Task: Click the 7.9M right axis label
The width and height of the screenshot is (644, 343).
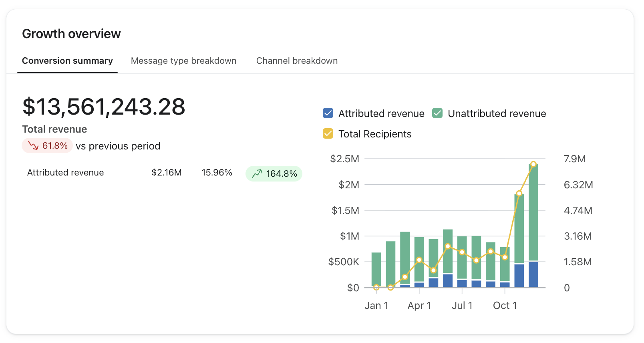Action: [x=575, y=159]
